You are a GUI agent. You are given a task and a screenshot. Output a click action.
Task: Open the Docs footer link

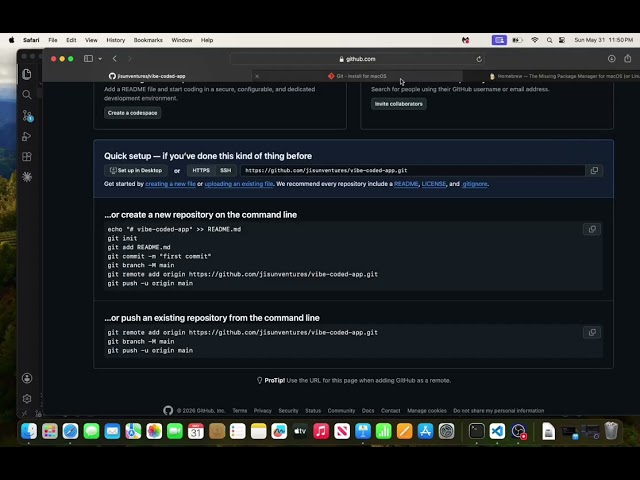(368, 411)
